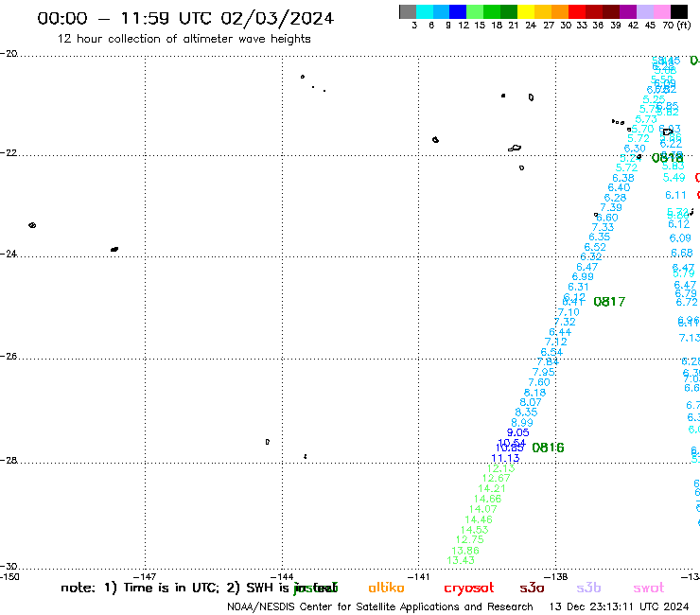Click the '7.39' wave height reading
This screenshot has height=615, width=700.
click(611, 207)
